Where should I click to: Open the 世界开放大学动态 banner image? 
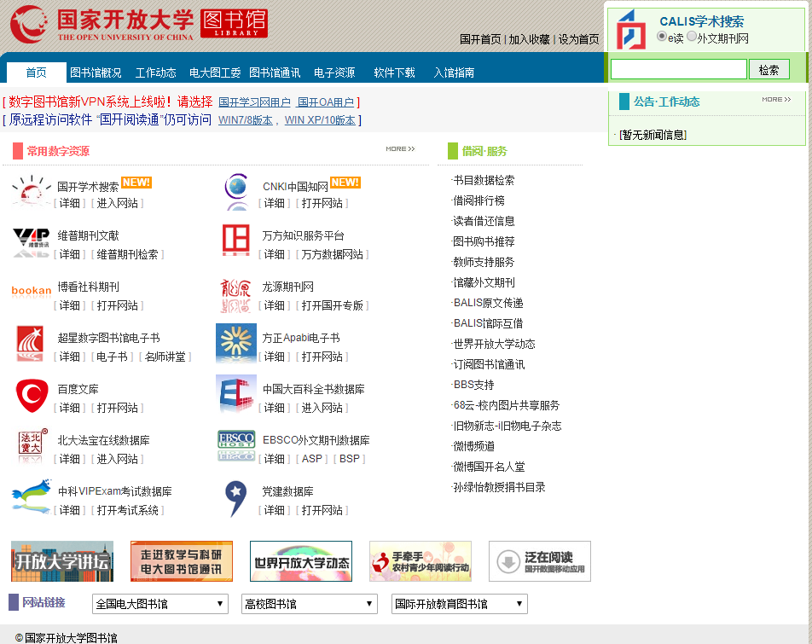coord(301,561)
